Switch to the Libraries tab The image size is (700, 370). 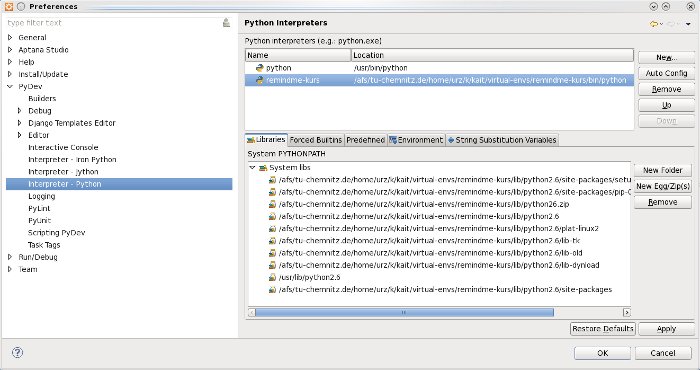pyautogui.click(x=266, y=139)
